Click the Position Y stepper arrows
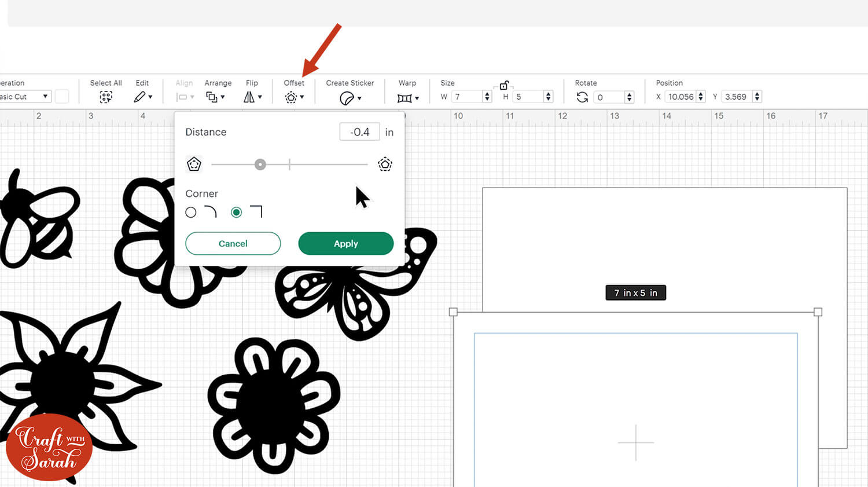 [757, 97]
